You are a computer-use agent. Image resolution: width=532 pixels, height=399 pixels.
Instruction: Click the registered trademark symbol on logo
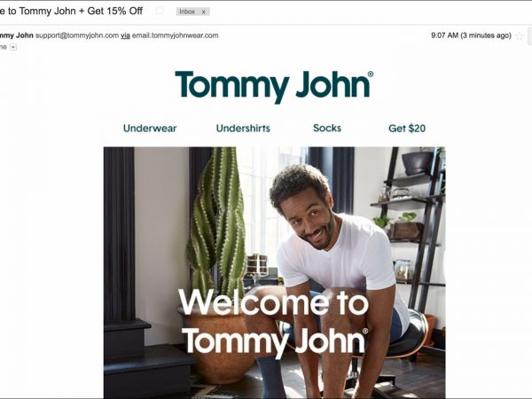[371, 74]
